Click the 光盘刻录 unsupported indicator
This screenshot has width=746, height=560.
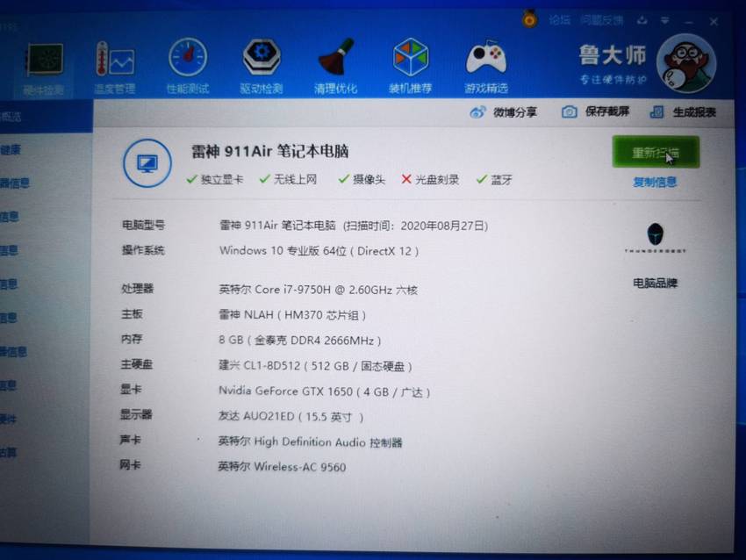(x=430, y=179)
